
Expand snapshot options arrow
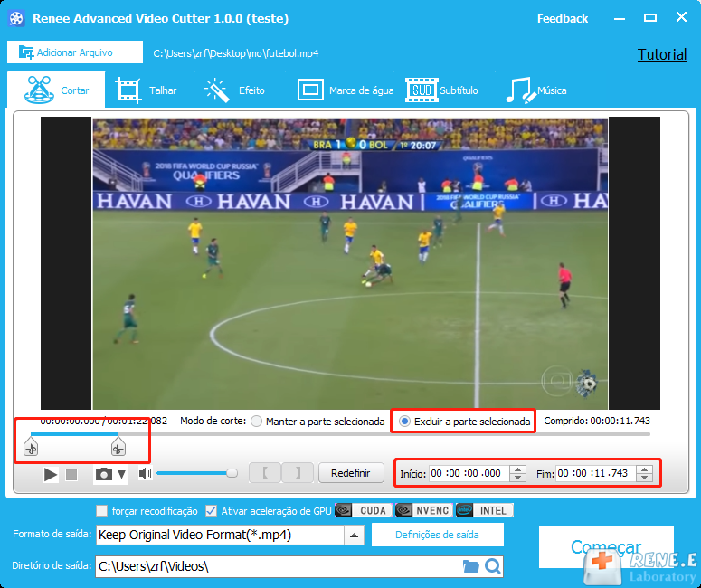[121, 474]
